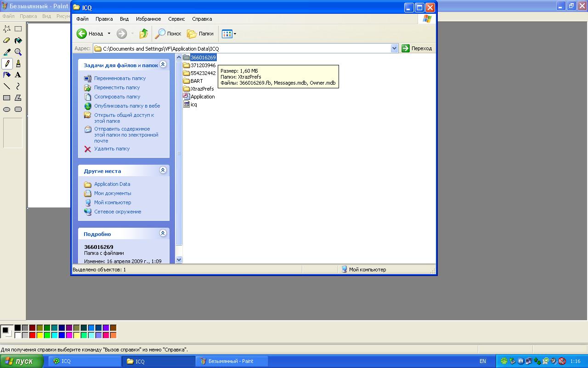Open the Правка menu in ICQ Explorer
Image resolution: width=588 pixels, height=368 pixels.
[x=104, y=19]
